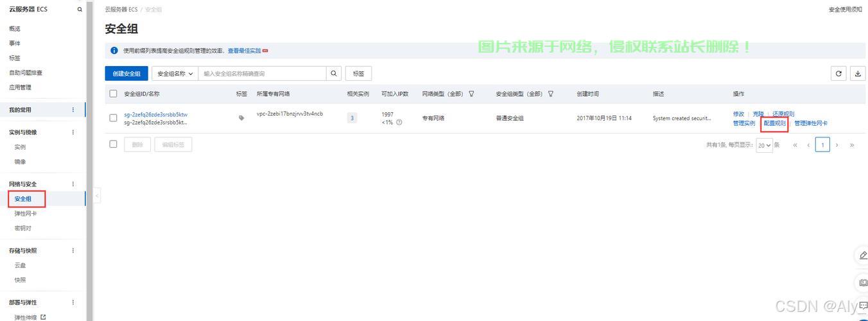Open 事件 in the sidebar
Viewport: 868px width, 321px height.
[14, 44]
